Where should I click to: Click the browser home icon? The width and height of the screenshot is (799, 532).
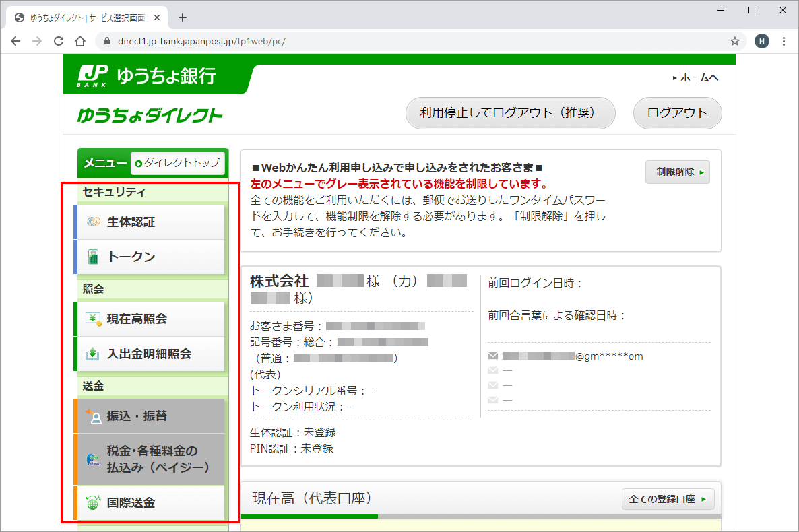[x=80, y=41]
